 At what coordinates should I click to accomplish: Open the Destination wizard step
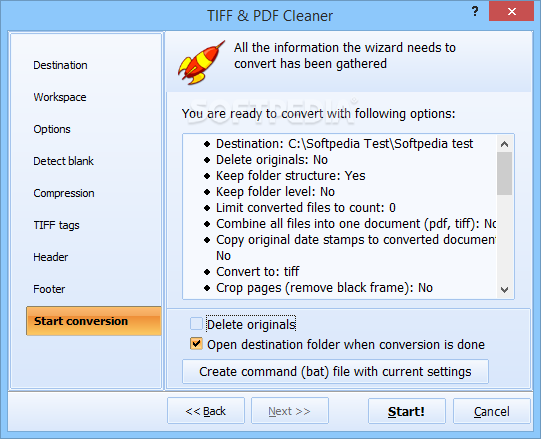pyautogui.click(x=60, y=65)
